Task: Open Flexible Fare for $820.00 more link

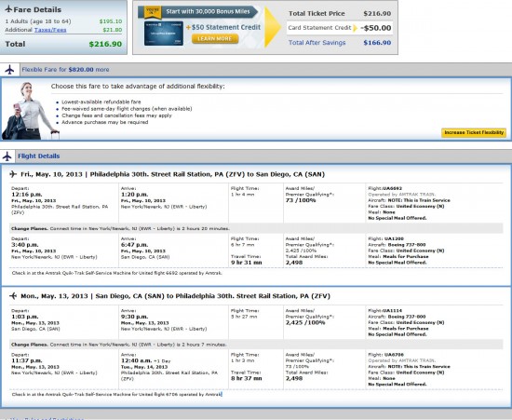Action: (65, 70)
